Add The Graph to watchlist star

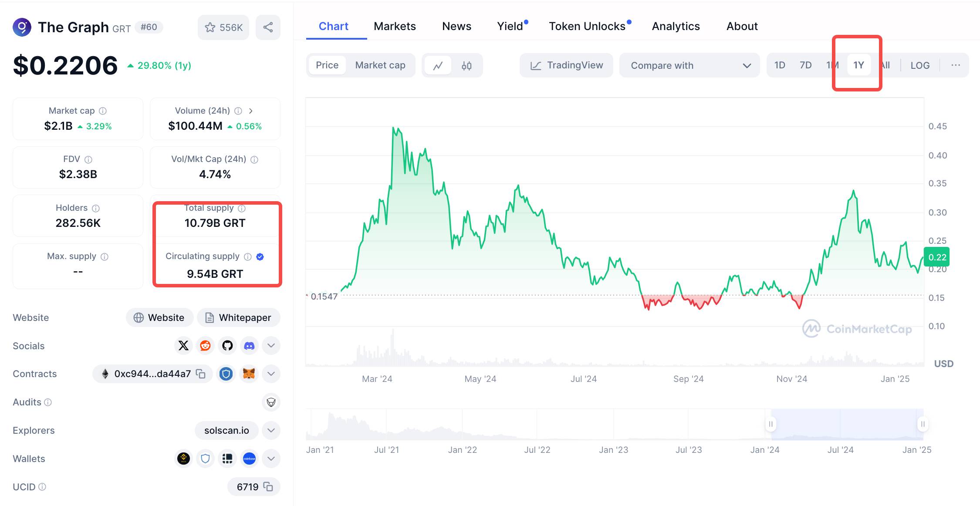210,27
